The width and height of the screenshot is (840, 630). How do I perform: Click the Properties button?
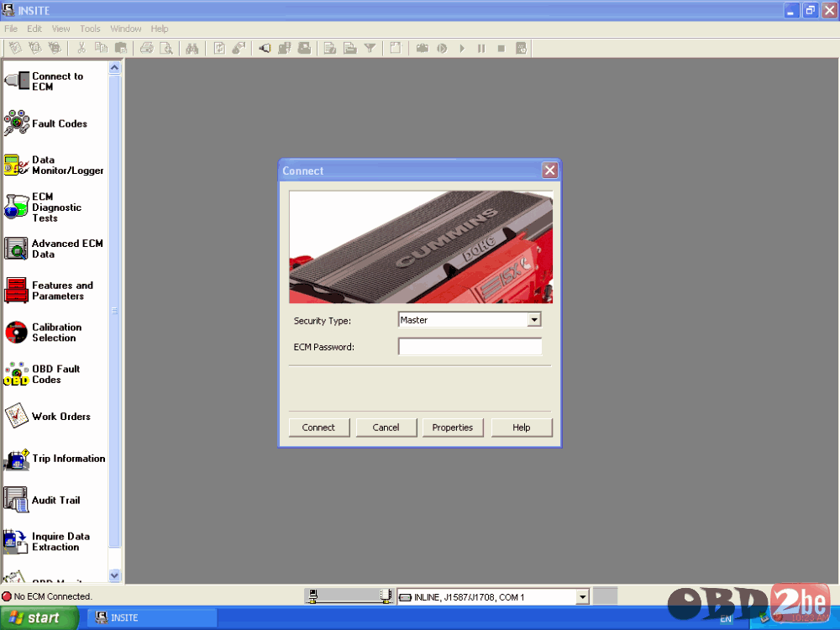coord(453,428)
